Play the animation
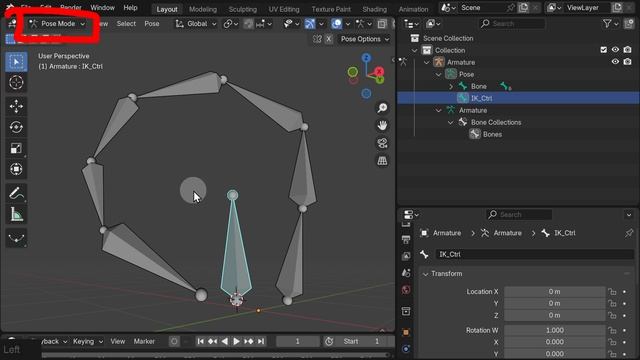The image size is (640, 360). coord(236,341)
